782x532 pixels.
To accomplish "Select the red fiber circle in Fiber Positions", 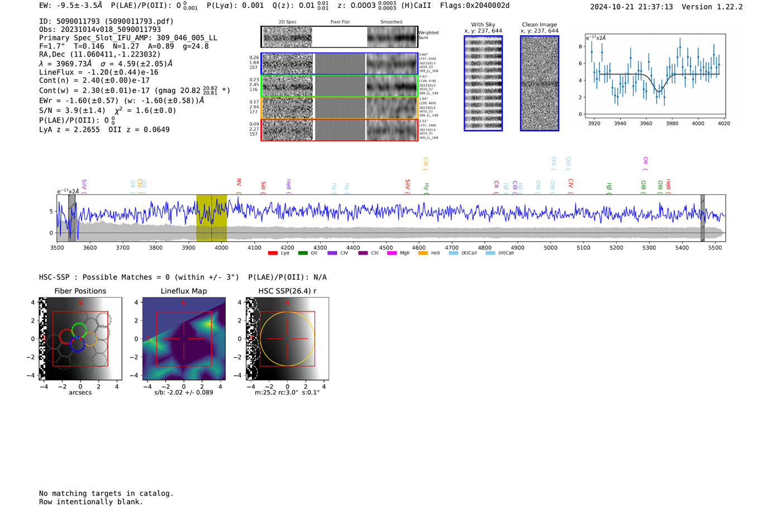I will (66, 337).
